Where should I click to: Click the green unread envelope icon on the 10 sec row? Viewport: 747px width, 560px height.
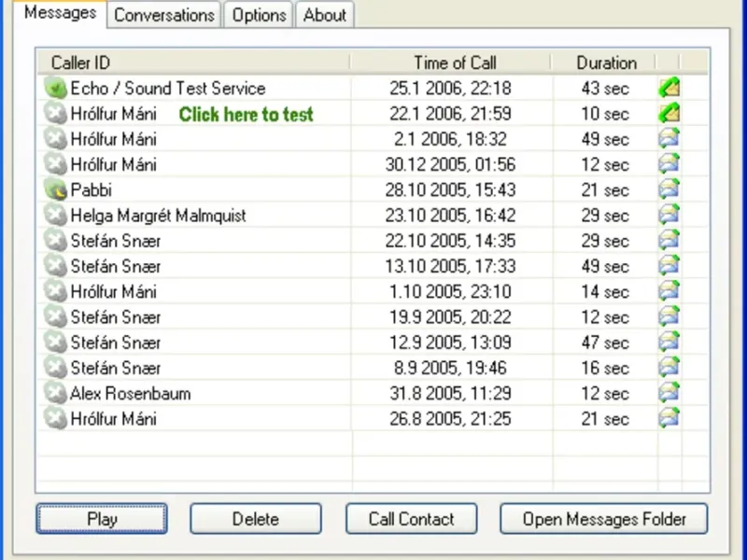669,113
